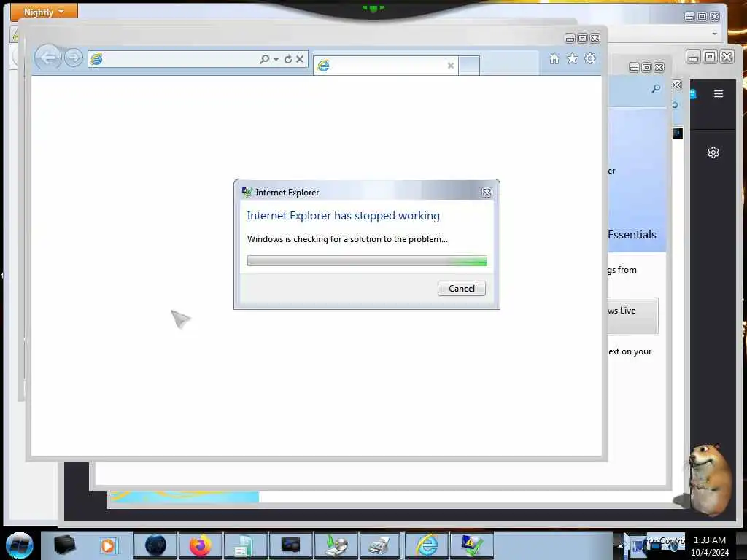Open the address bar autocomplete dropdown arrow

pyautogui.click(x=276, y=60)
